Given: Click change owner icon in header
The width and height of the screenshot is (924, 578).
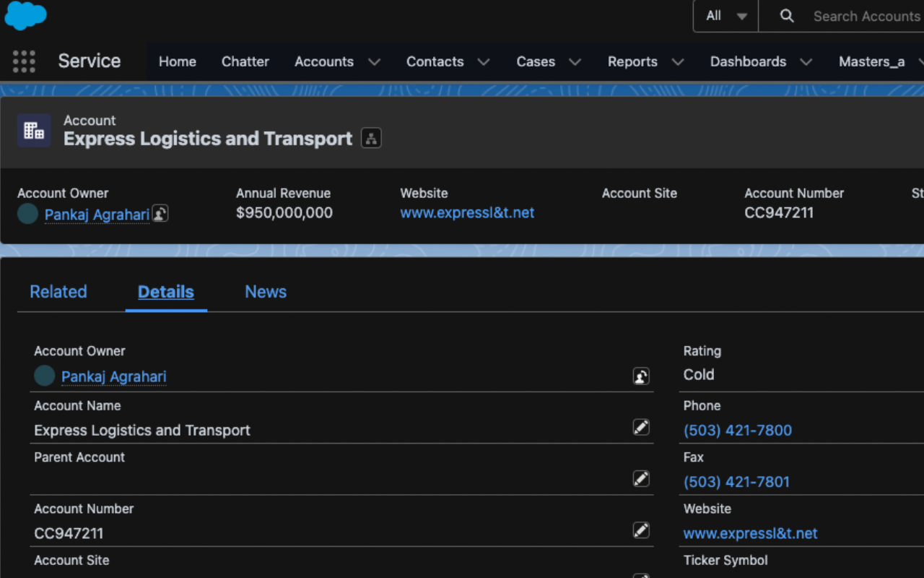Looking at the screenshot, I should coord(160,214).
